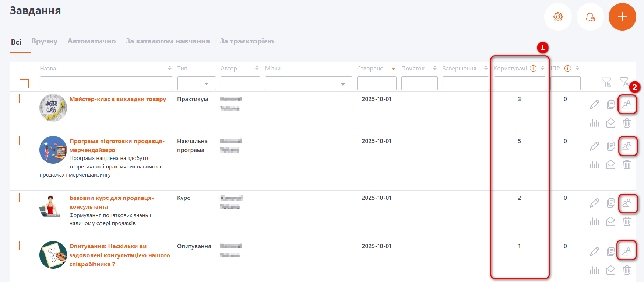
Task: Edit Майстер-клас з викладки товару with pencil
Action: (x=594, y=105)
